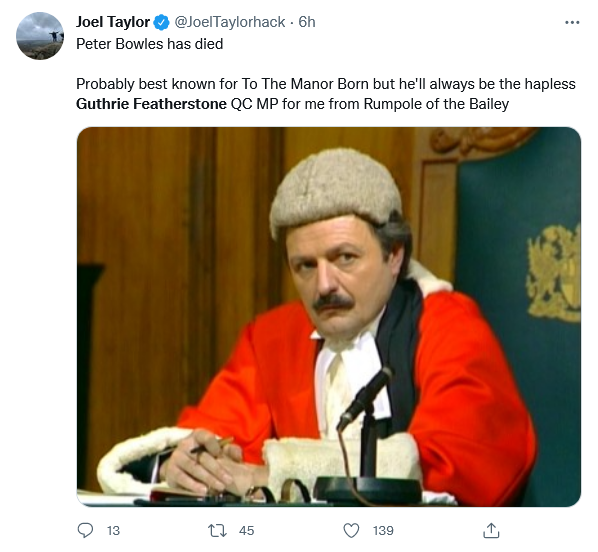Open the share upload icon

pyautogui.click(x=491, y=530)
